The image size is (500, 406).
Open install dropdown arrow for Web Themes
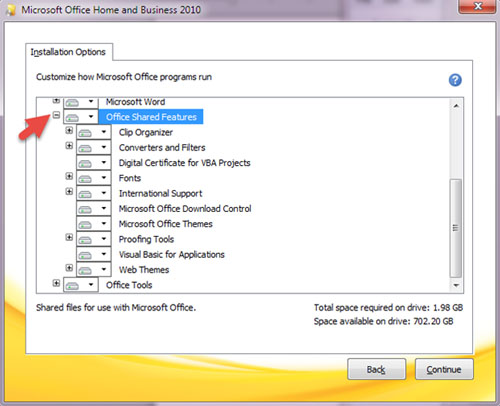pyautogui.click(x=104, y=269)
